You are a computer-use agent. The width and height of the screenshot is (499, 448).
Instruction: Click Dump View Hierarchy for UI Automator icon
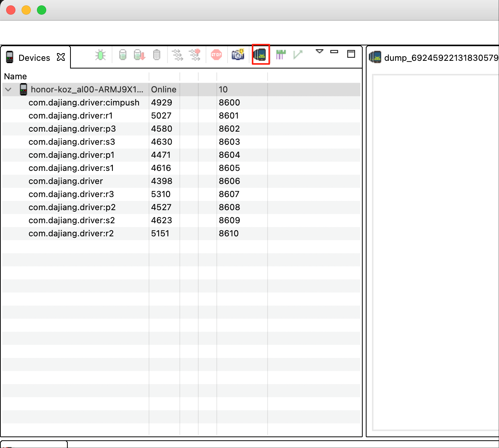[261, 55]
